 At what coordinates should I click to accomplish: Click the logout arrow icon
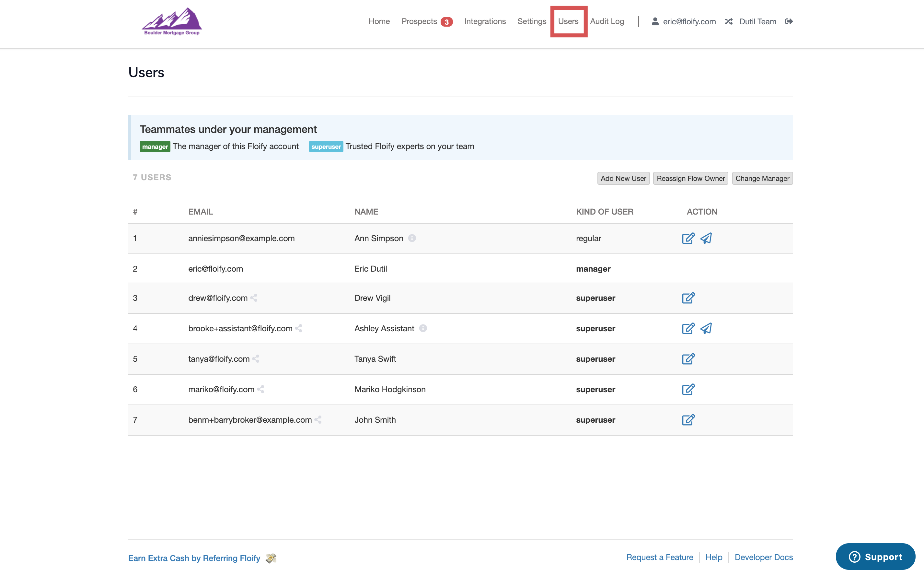pos(789,21)
